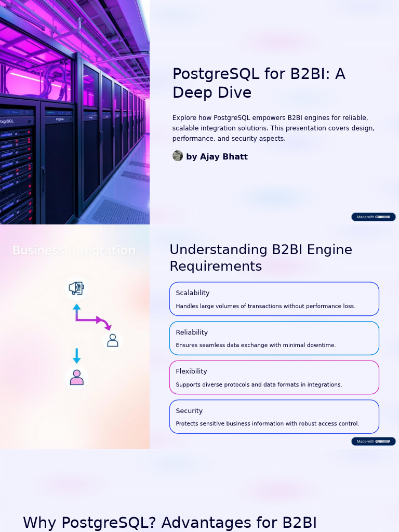This screenshot has height=532, width=399.
Task: Click heading 'Why PostgreSQL? Advantages for B2BI'
Action: click(170, 523)
